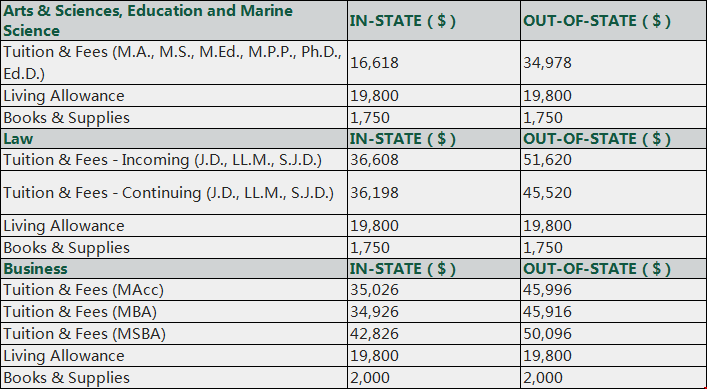Select the Arts & Sciences section header cell
The width and height of the screenshot is (707, 389).
tap(174, 20)
